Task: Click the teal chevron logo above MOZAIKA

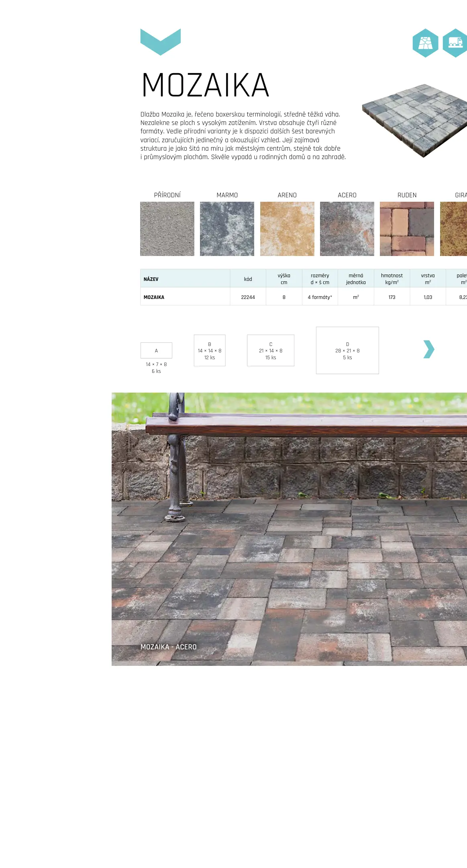Action: point(160,42)
